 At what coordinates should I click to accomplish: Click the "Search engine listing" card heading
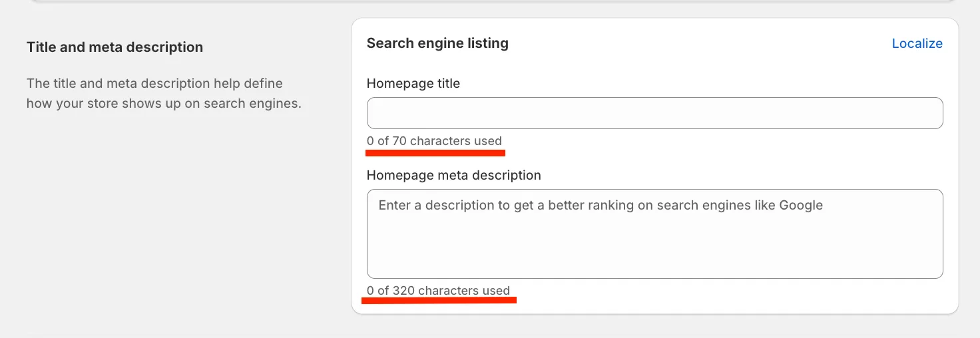click(437, 43)
